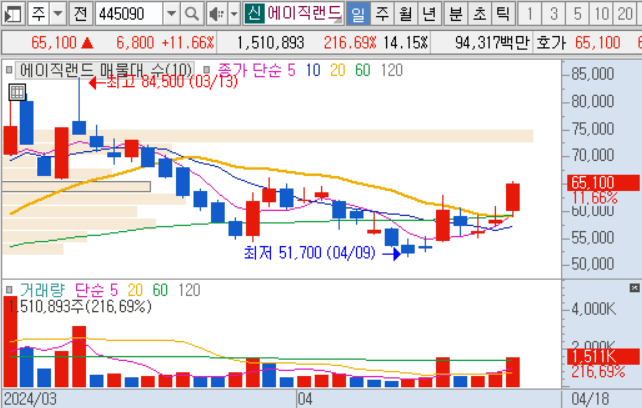Click the +11.66% change rate
The width and height of the screenshot is (642, 408).
coord(188,43)
